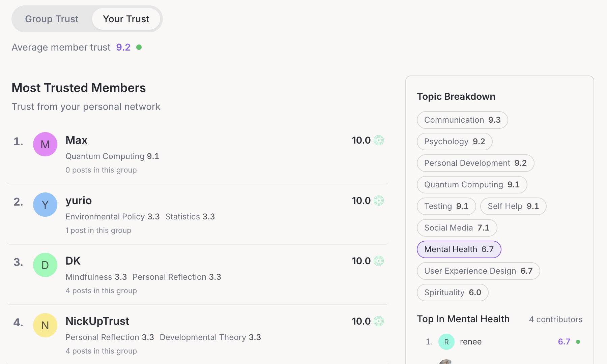The image size is (607, 364).
Task: Click '4 posts in this group' under DK
Action: point(101,291)
